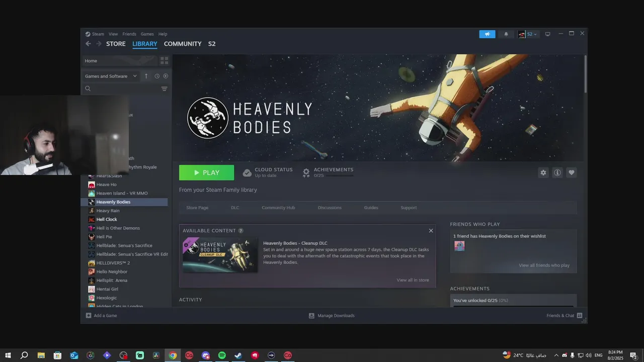
Task: Open the Help menu
Action: (163, 34)
